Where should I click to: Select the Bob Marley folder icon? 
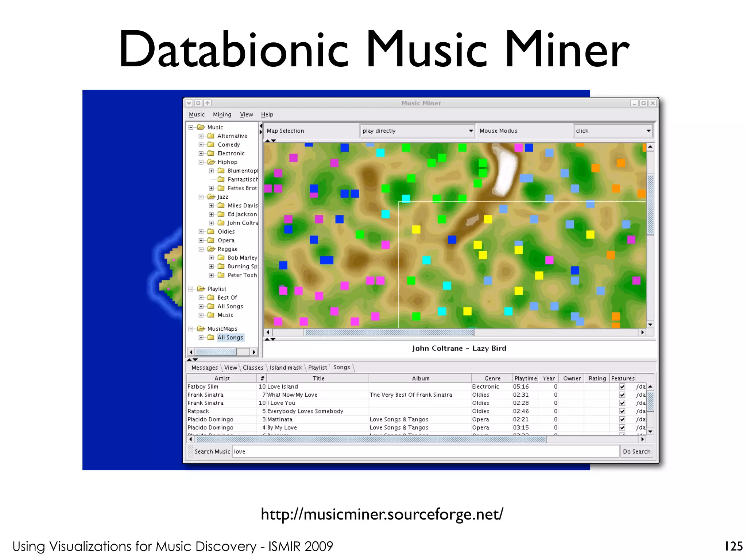[x=221, y=258]
